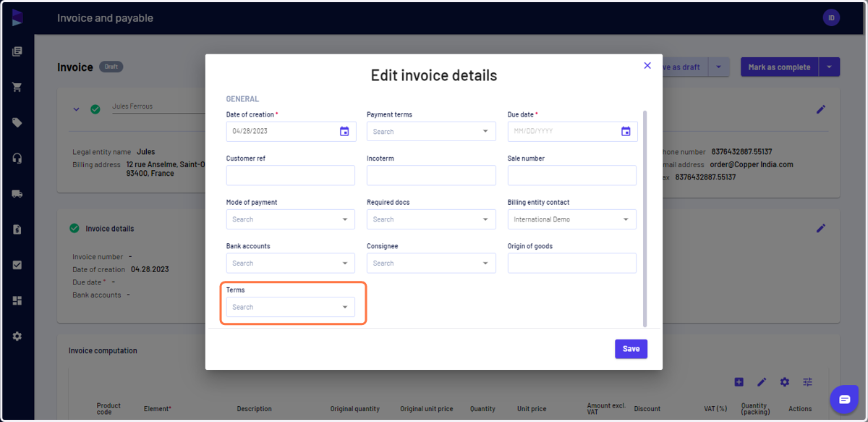Click the Invoice computation heading
Screen dimensions: 868x422
point(103,350)
